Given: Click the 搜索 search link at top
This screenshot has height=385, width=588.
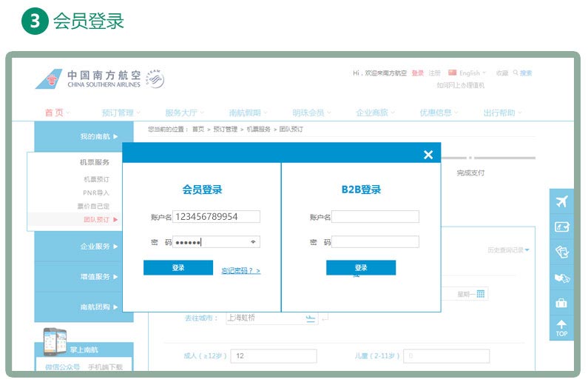Looking at the screenshot, I should [x=525, y=73].
